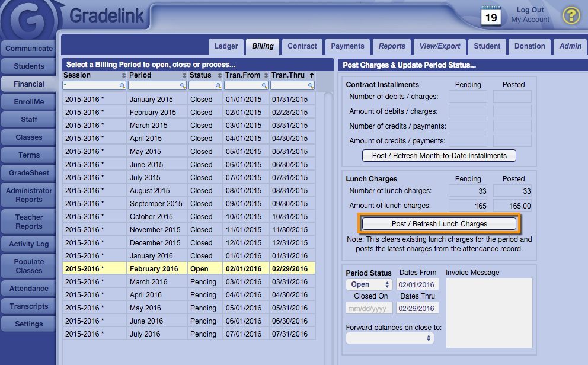The width and height of the screenshot is (588, 365).
Task: Click the yellow help question mark icon
Action: [x=571, y=15]
